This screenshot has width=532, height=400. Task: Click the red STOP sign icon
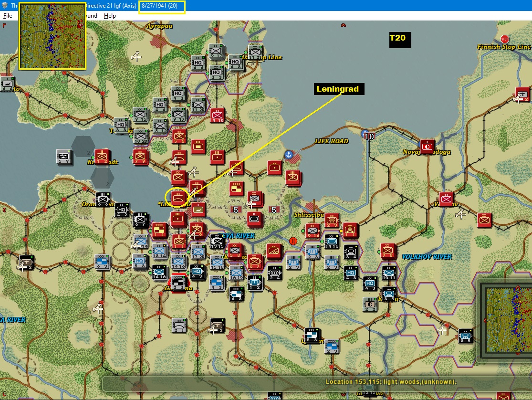[505, 39]
